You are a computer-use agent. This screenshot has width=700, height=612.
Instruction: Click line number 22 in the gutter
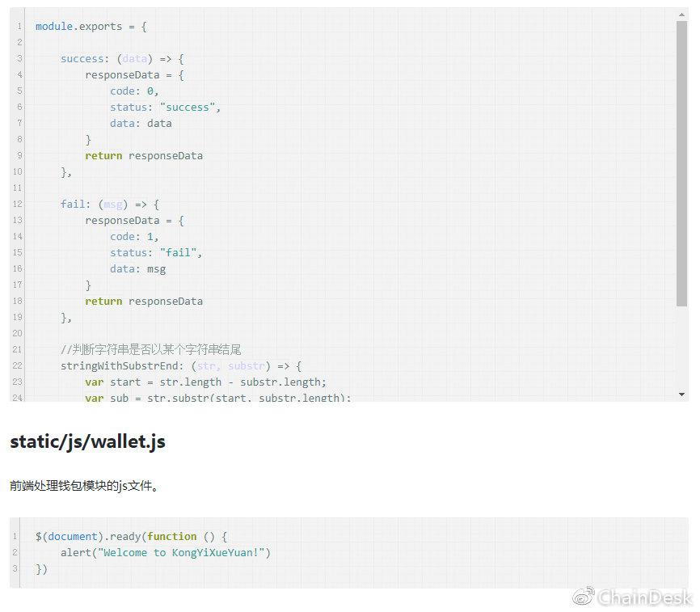[18, 365]
